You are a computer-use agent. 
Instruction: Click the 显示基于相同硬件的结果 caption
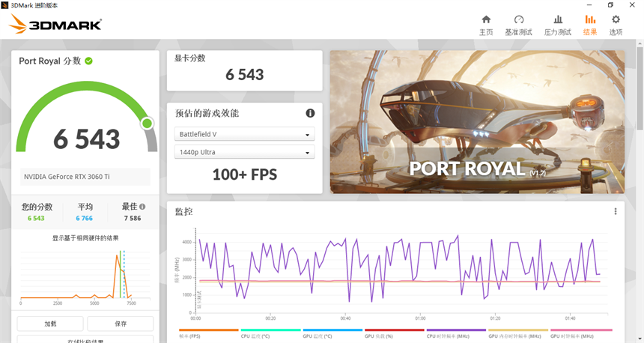coord(85,238)
